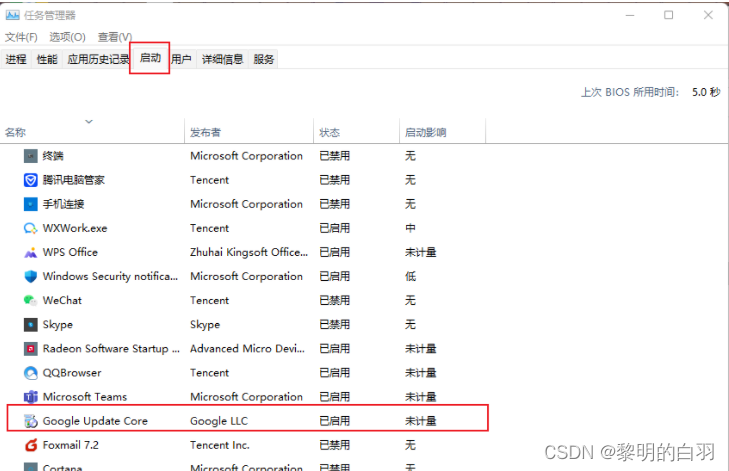This screenshot has height=471, width=729.
Task: Click the sort arrow above 名称
Action: (x=89, y=121)
